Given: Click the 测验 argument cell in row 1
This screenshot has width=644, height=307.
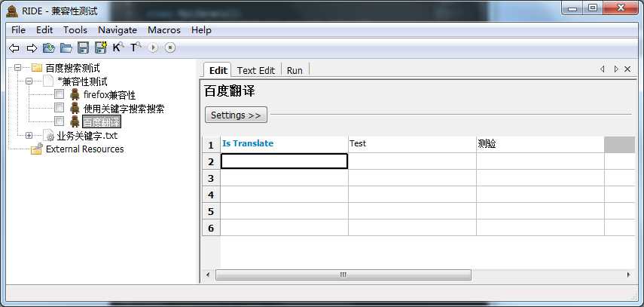Looking at the screenshot, I should (541, 144).
